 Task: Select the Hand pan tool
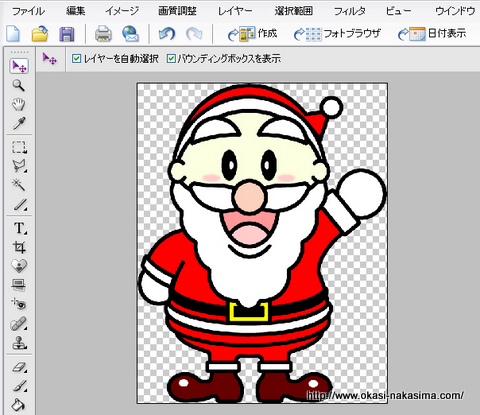pyautogui.click(x=19, y=104)
